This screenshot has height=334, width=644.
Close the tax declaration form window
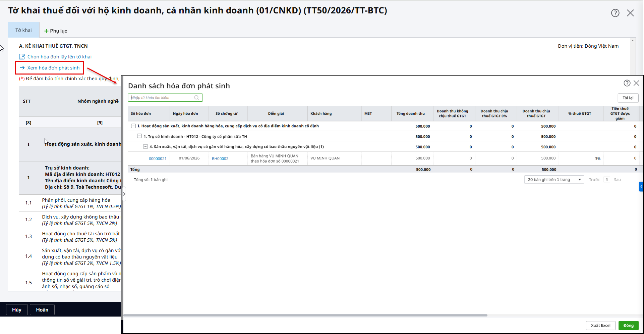(x=630, y=13)
